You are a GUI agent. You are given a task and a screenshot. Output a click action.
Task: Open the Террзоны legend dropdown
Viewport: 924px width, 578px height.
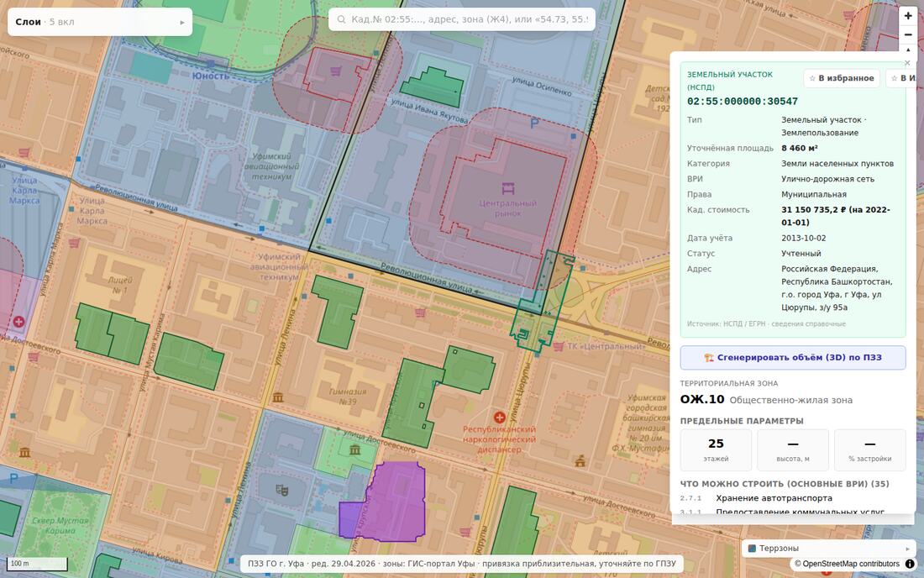829,548
